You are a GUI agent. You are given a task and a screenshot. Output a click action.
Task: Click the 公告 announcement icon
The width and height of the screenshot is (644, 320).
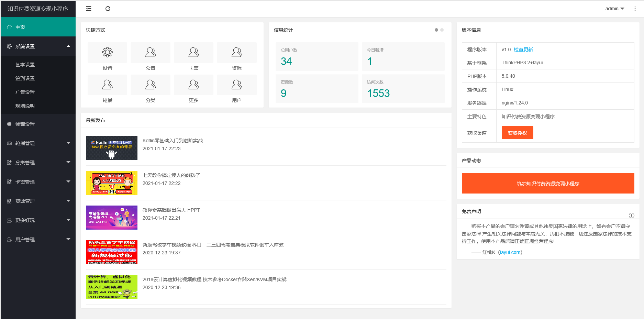click(x=150, y=52)
